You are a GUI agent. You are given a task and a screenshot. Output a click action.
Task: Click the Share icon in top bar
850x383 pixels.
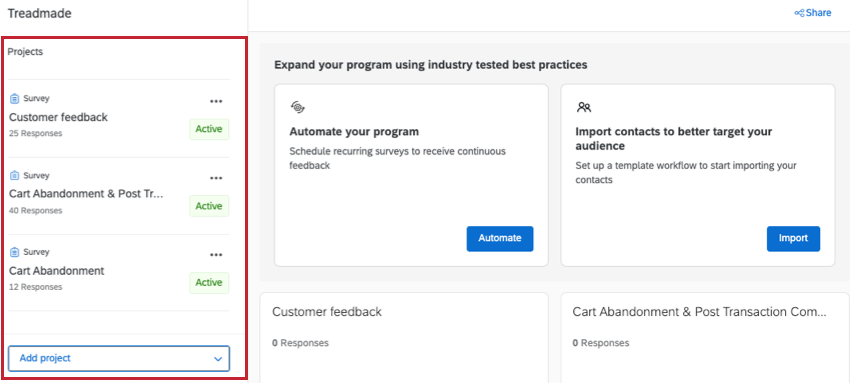799,13
